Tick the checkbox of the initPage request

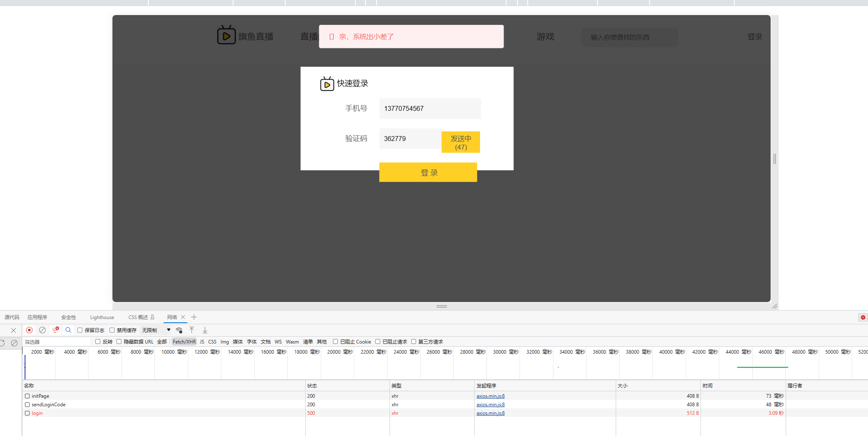pos(27,396)
